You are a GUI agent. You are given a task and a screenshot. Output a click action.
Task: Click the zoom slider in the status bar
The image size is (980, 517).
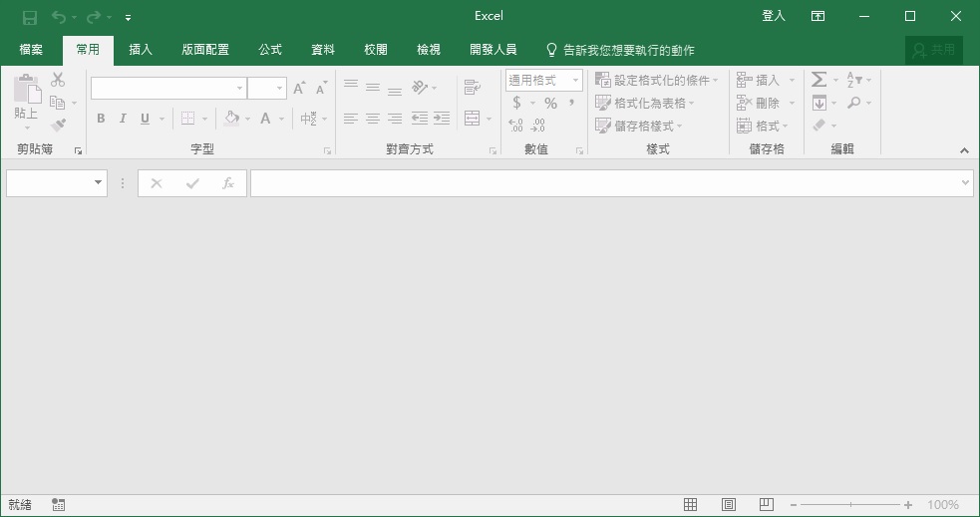click(x=850, y=505)
